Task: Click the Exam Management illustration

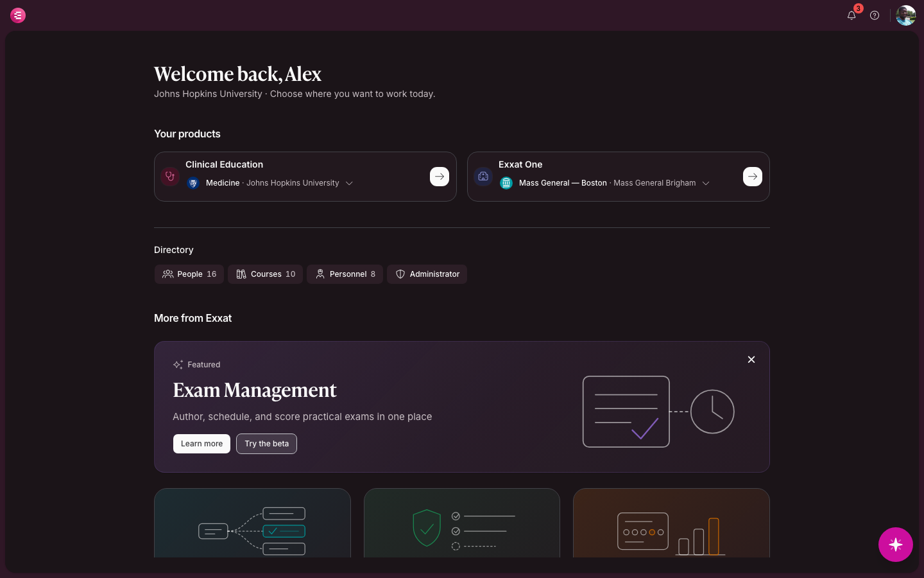Action: pos(658,412)
